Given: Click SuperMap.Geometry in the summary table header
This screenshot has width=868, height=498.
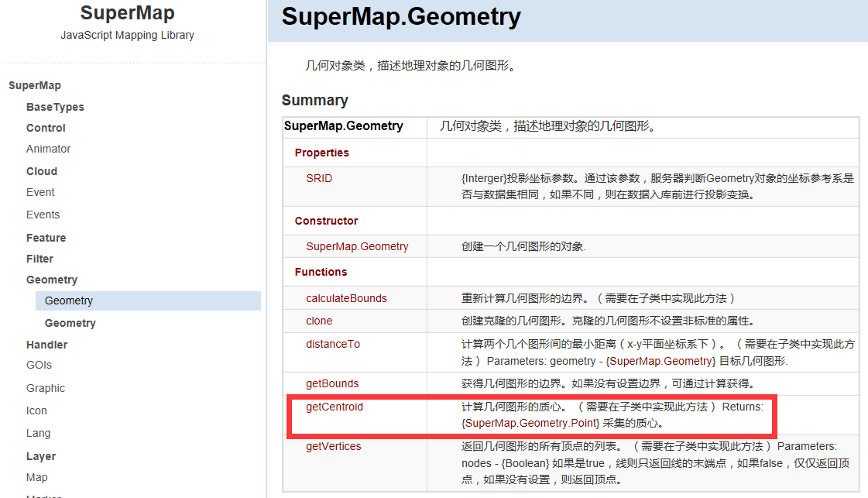Looking at the screenshot, I should click(x=343, y=125).
